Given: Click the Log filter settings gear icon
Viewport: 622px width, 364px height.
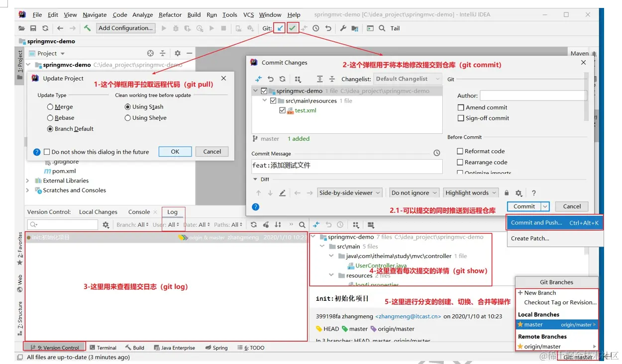Looking at the screenshot, I should (105, 225).
